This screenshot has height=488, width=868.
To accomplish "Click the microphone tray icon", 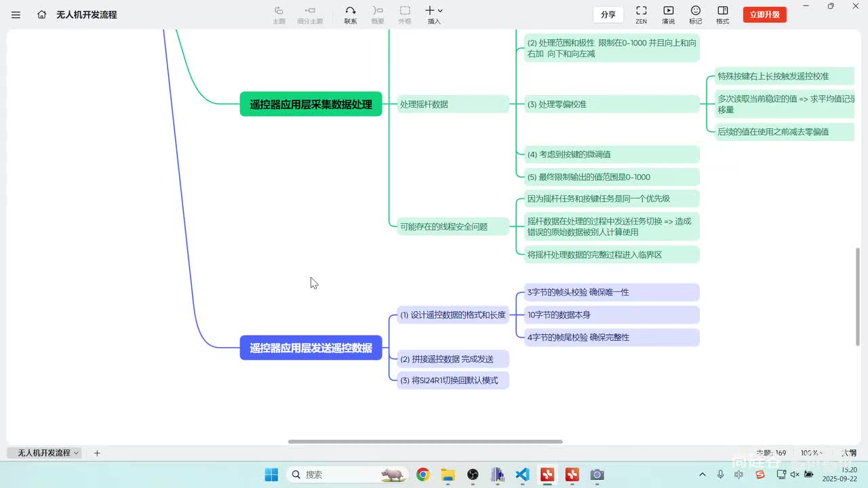I will tap(720, 474).
